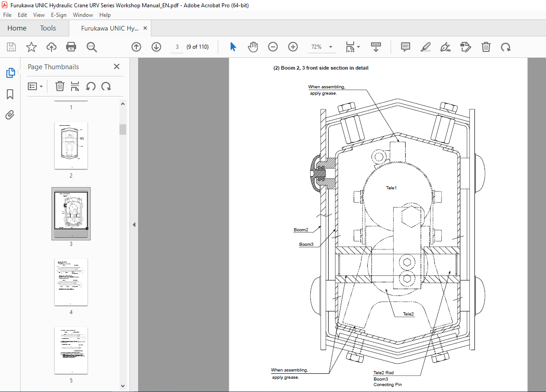The height and width of the screenshot is (392, 546).
Task: Select page 3 thumbnail
Action: 71,214
